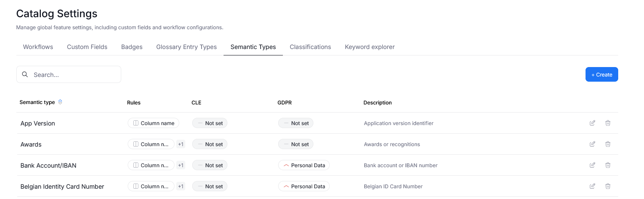Edit Belgian Identity Card Number type
644x199 pixels.
click(592, 186)
